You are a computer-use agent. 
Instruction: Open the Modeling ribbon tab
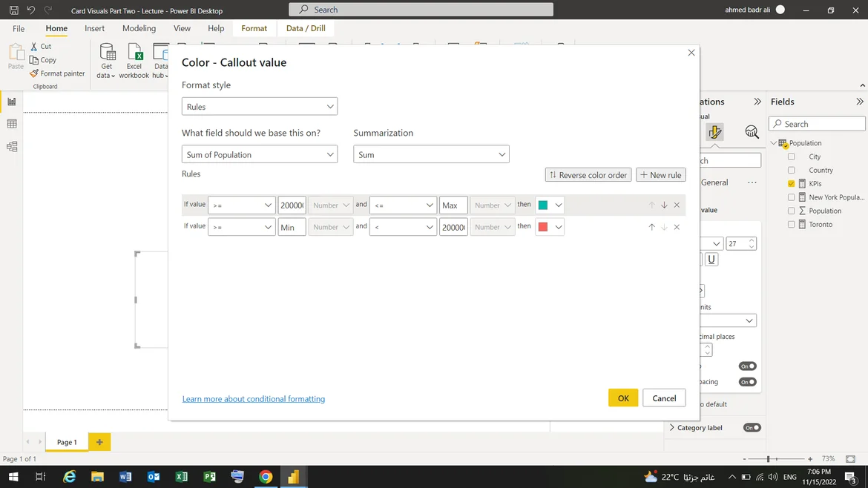point(139,28)
